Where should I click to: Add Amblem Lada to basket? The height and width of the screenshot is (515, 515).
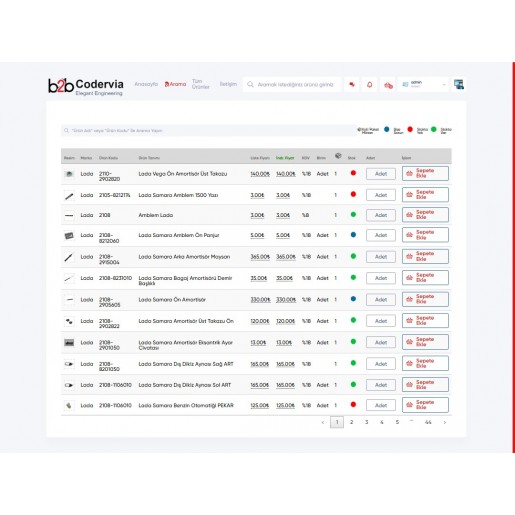point(425,215)
